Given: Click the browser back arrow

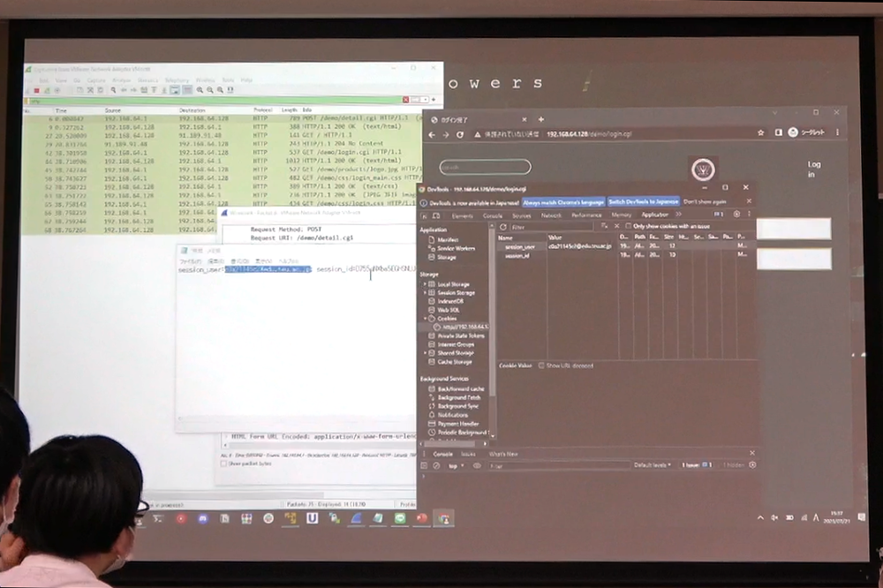Looking at the screenshot, I should [432, 134].
